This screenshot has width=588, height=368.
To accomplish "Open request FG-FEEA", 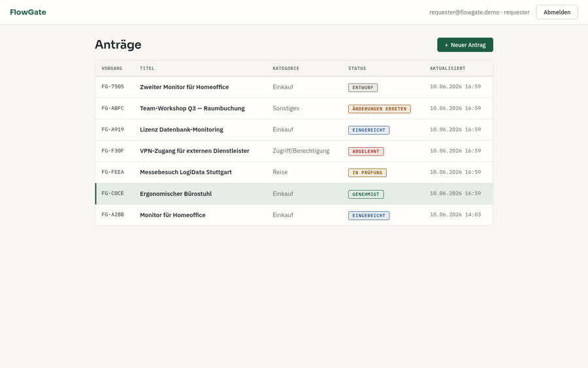I will pos(112,172).
